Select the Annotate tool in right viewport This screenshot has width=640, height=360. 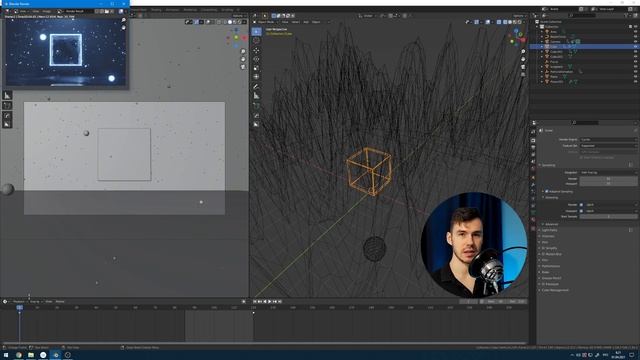point(256,87)
